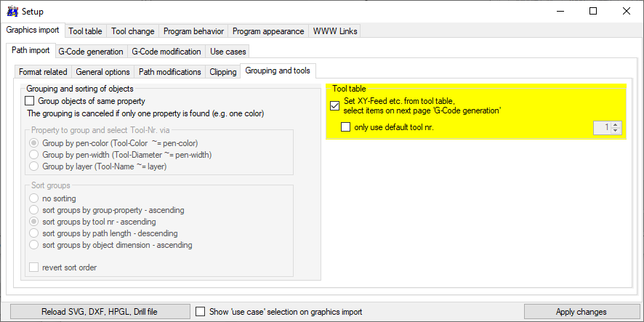Select sort groups by path length - descending

33,233
